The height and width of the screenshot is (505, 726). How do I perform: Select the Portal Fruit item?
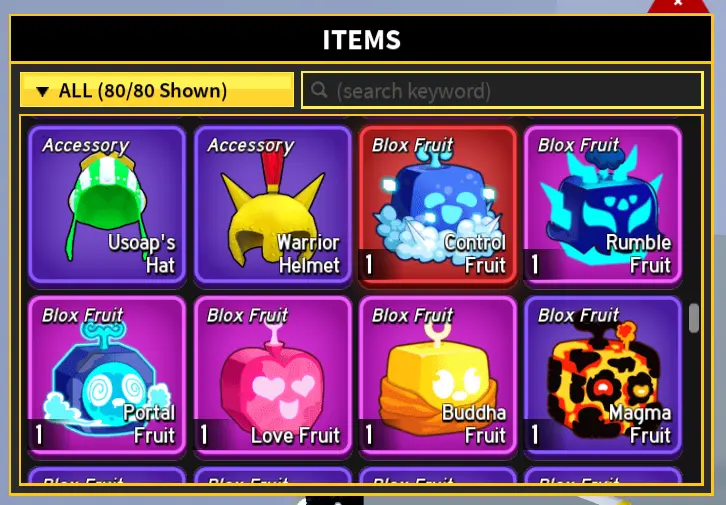pyautogui.click(x=107, y=377)
